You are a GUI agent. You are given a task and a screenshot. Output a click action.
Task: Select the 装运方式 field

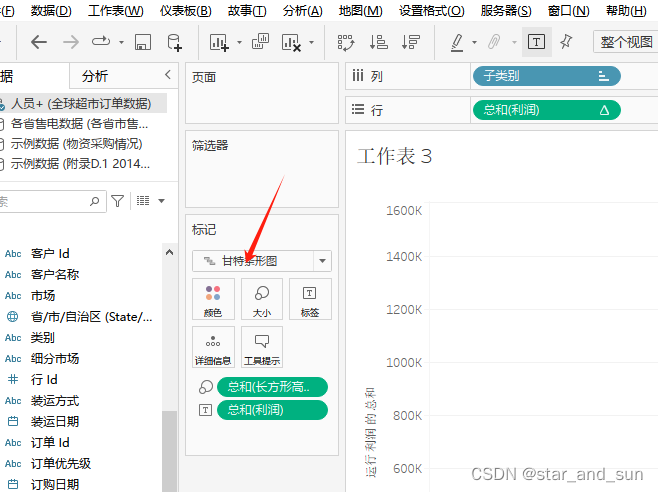click(55, 400)
